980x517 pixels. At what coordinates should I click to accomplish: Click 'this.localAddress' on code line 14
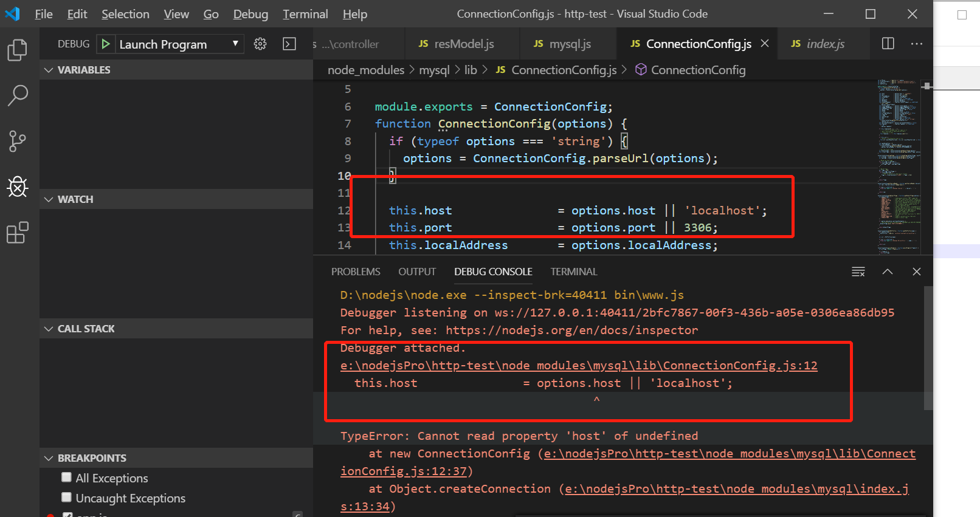coord(448,245)
